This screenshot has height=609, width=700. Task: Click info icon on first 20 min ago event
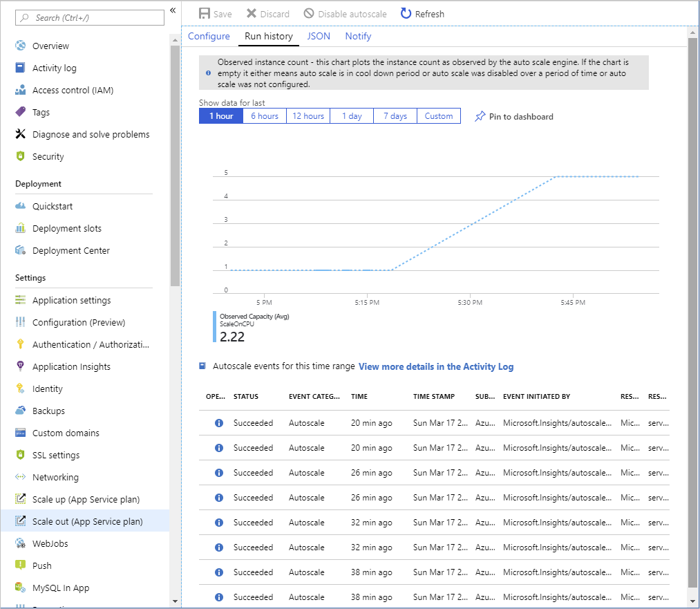[x=219, y=423]
